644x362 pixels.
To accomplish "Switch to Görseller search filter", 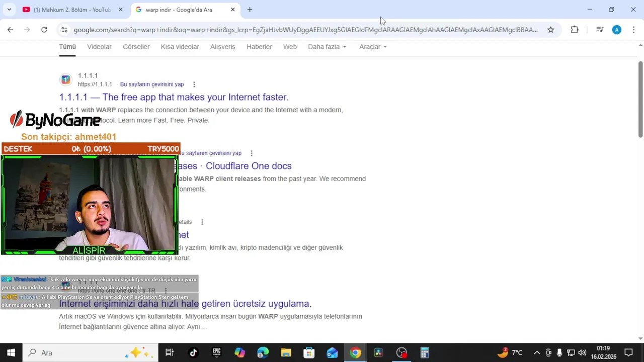I will [x=136, y=47].
